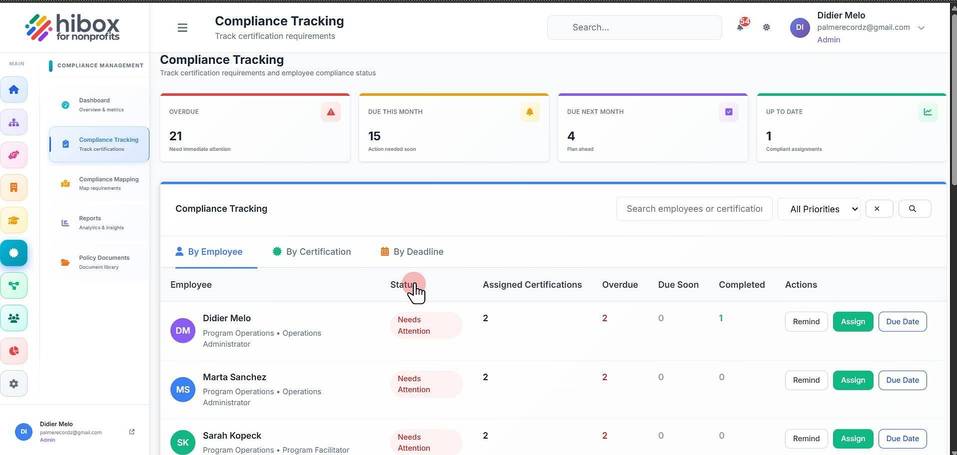Viewport: 957px width, 455px height.
Task: Click Needs Attention badge for Marta Sanchez
Action: pyautogui.click(x=426, y=384)
